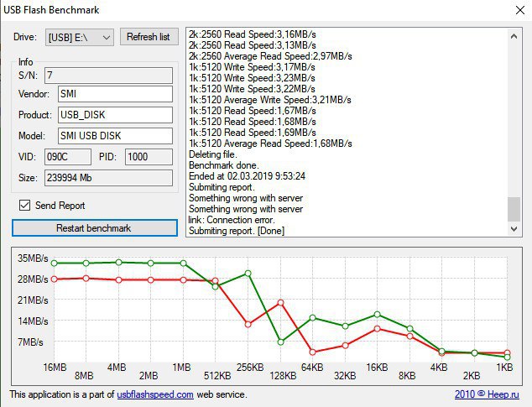Image resolution: width=532 pixels, height=407 pixels.
Task: Click the Product field USB_DISK
Action: pyautogui.click(x=115, y=115)
